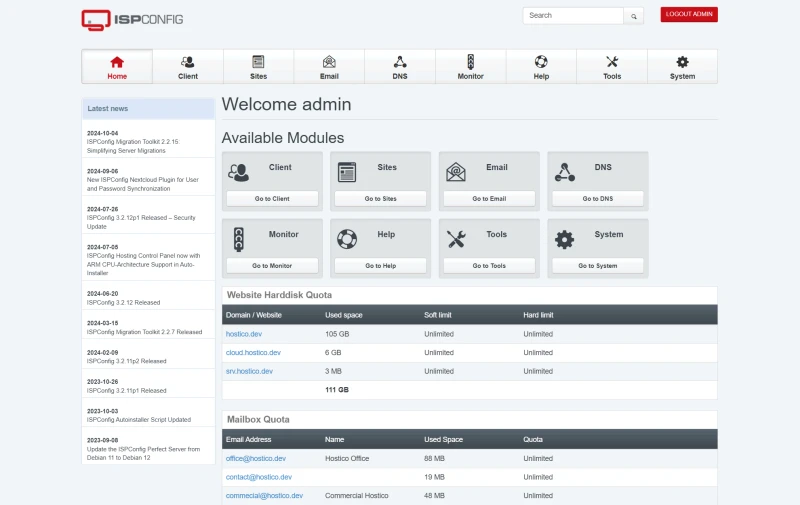Open the Tools tab in navigation
This screenshot has height=505, width=800.
tap(612, 66)
